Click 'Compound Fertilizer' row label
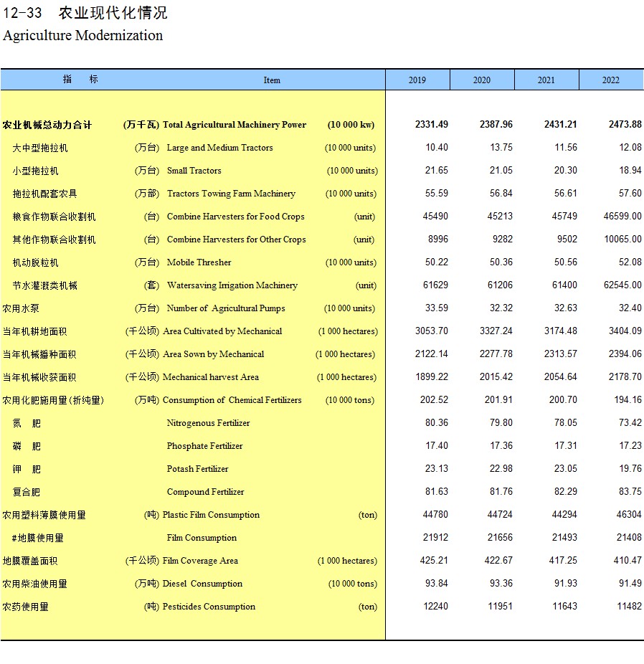The image size is (644, 664). (x=205, y=492)
